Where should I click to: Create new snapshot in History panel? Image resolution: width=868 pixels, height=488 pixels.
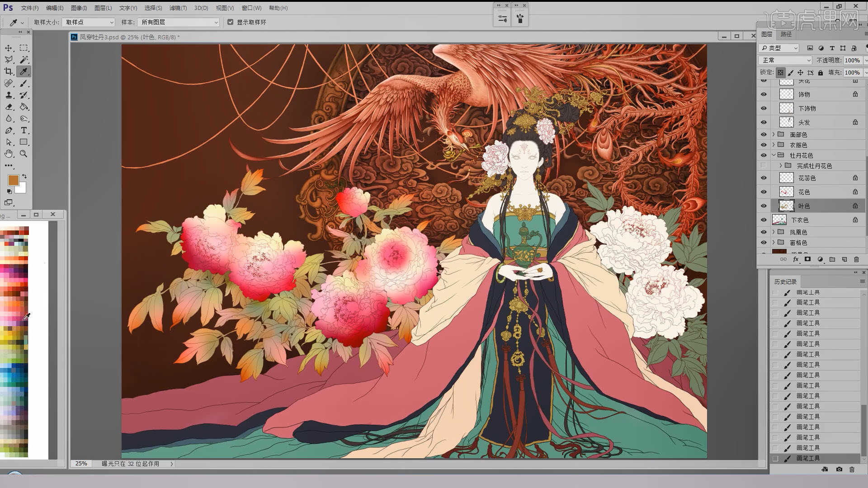[839, 469]
